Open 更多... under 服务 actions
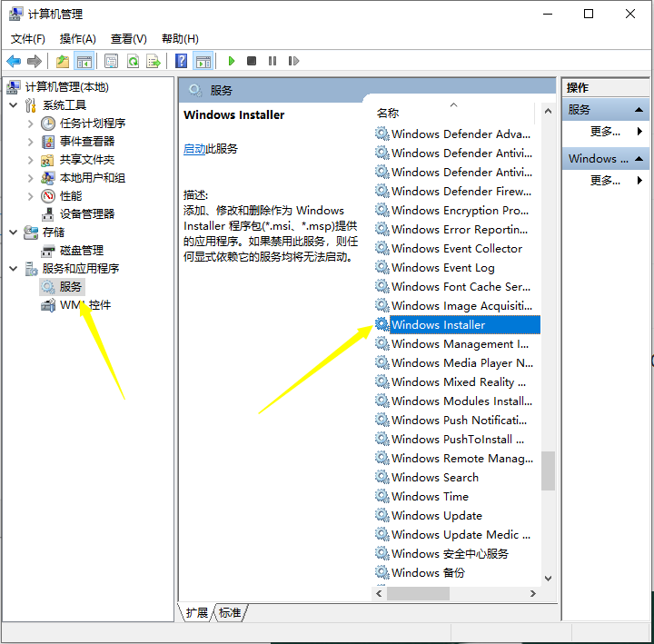Viewport: 654px width, 644px height. coord(605,132)
